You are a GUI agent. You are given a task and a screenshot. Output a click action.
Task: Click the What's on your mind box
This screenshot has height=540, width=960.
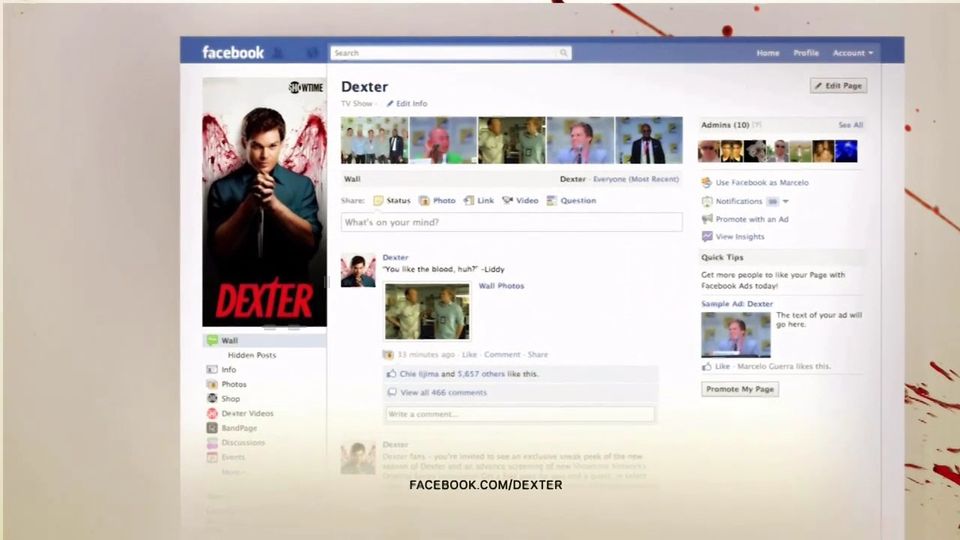point(512,222)
